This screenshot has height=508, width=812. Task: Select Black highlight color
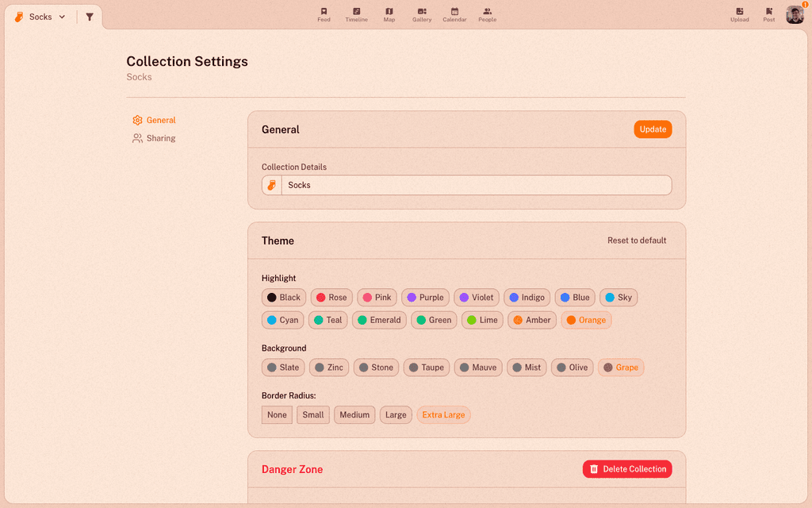pos(284,298)
